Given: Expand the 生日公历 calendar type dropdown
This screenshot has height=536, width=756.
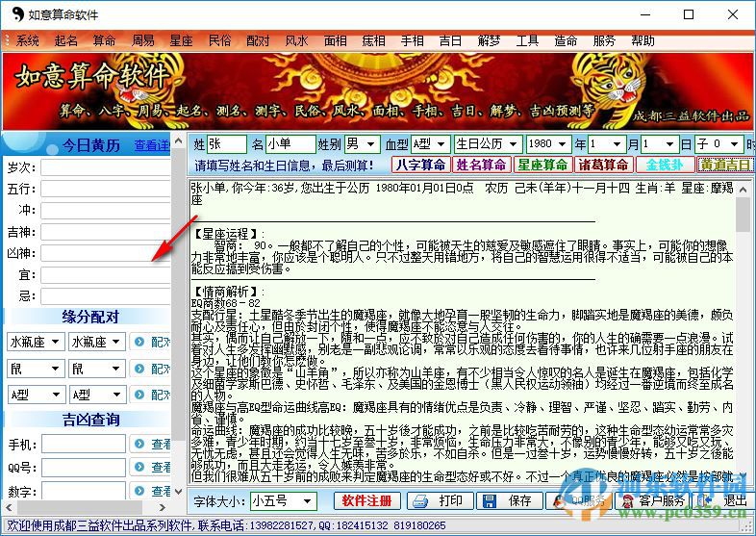Looking at the screenshot, I should 513,143.
